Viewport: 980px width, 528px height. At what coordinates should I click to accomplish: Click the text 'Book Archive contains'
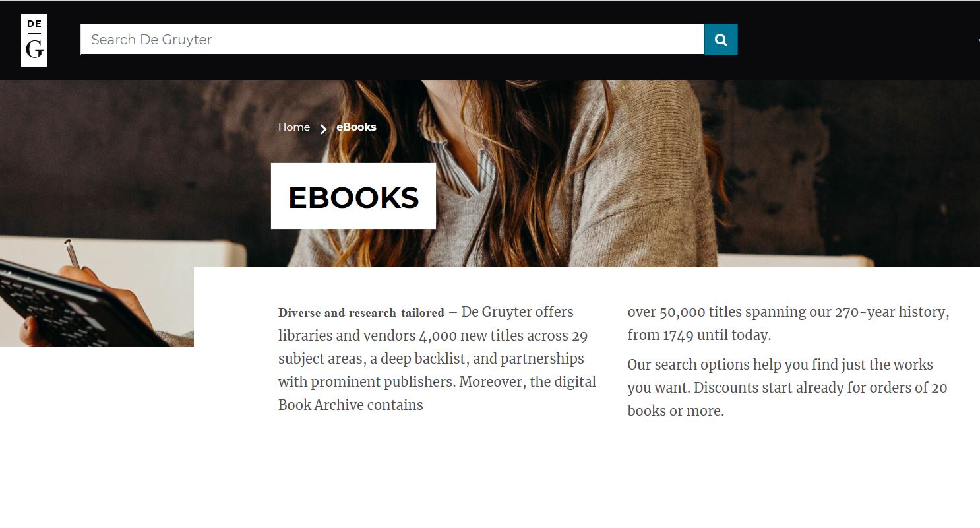(351, 405)
